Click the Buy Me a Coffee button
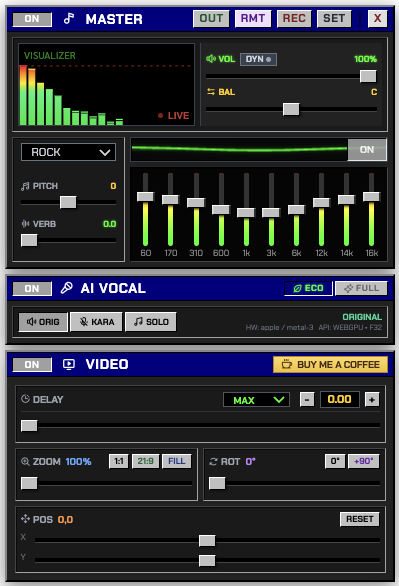The height and width of the screenshot is (586, 399). point(330,364)
